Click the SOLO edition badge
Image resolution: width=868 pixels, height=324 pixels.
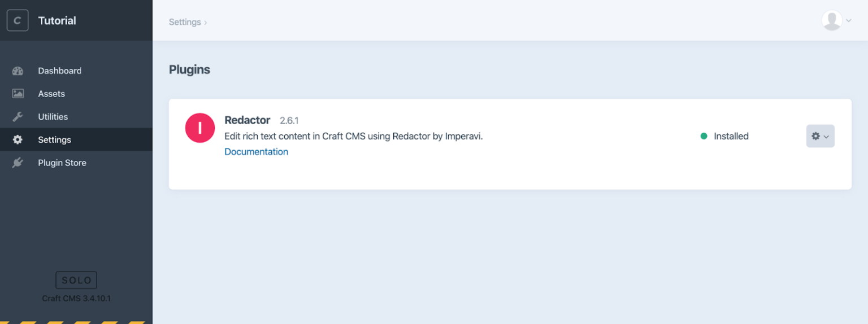click(76, 281)
